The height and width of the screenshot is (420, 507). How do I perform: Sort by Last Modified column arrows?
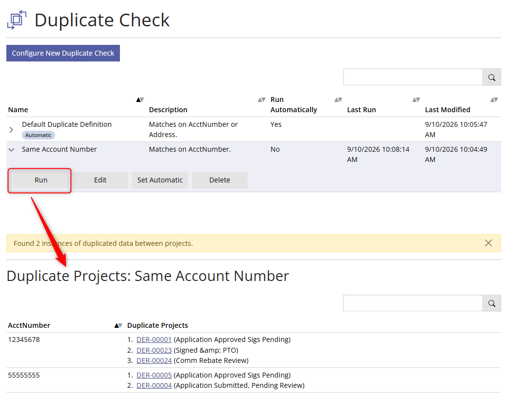coord(494,100)
